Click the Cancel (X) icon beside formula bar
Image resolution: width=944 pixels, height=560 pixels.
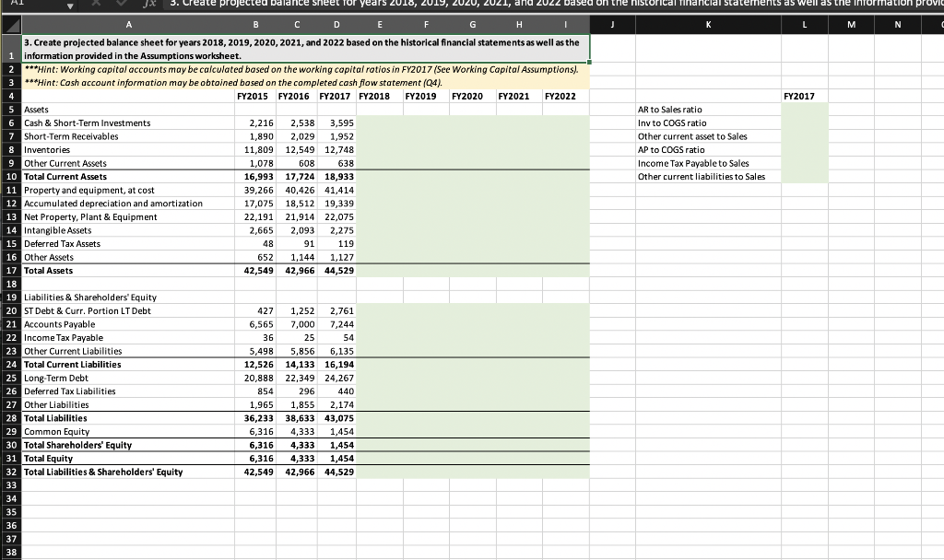(x=95, y=5)
